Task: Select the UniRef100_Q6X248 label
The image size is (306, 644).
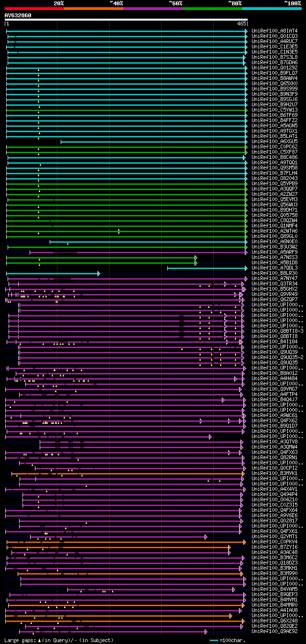Action: point(274,621)
